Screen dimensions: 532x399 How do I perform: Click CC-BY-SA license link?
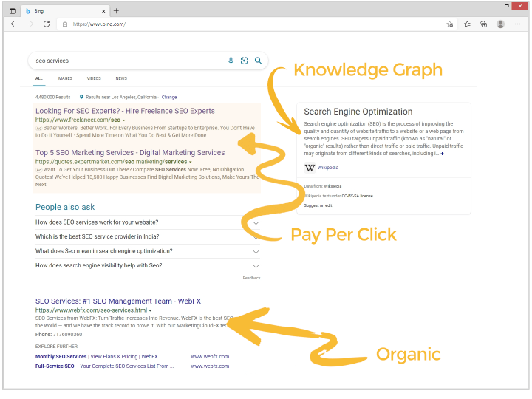tap(357, 196)
